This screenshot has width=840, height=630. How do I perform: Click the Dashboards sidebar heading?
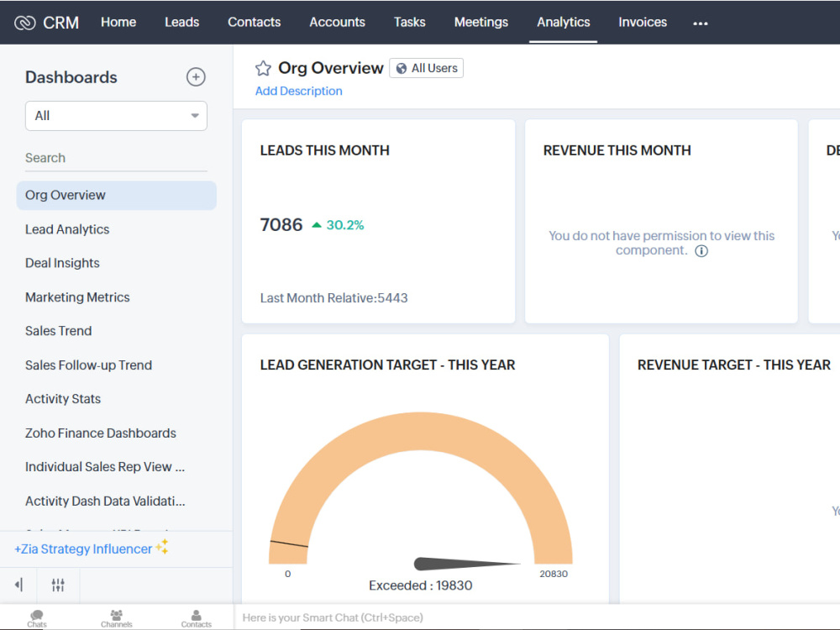[71, 77]
